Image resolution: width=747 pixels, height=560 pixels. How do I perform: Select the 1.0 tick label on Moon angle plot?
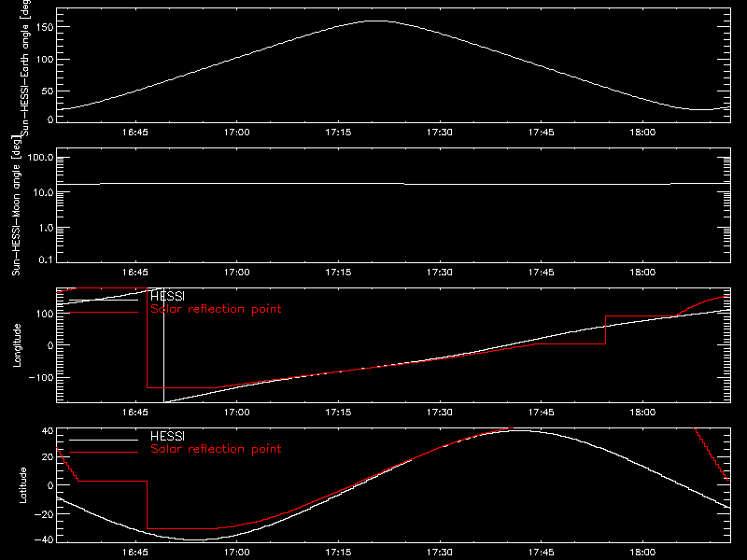[47, 228]
